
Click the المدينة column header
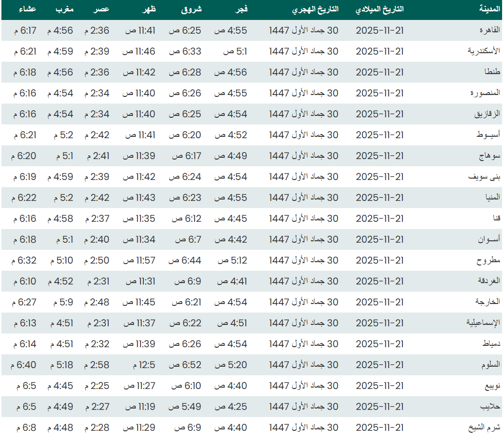(489, 9)
